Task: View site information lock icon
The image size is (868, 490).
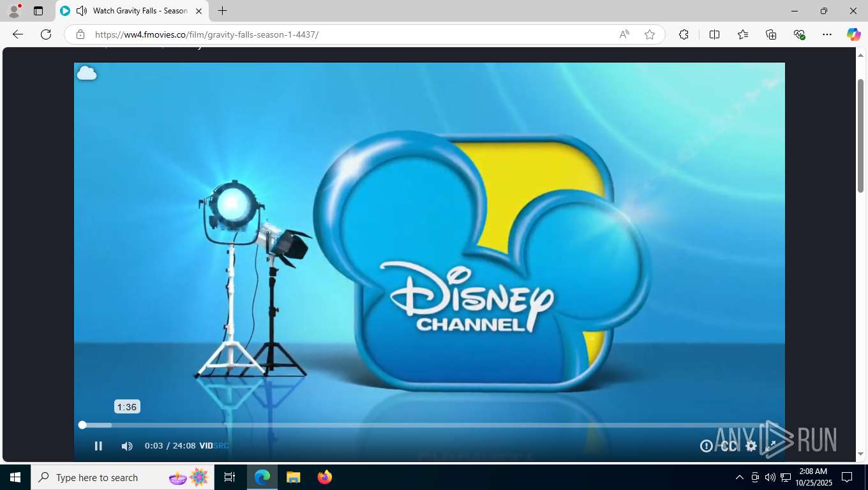Action: point(80,34)
